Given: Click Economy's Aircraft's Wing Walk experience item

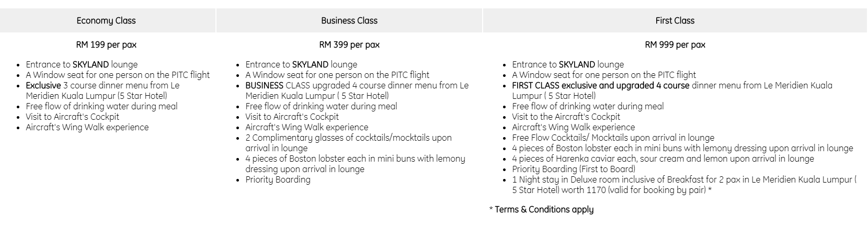Looking at the screenshot, I should 87,127.
